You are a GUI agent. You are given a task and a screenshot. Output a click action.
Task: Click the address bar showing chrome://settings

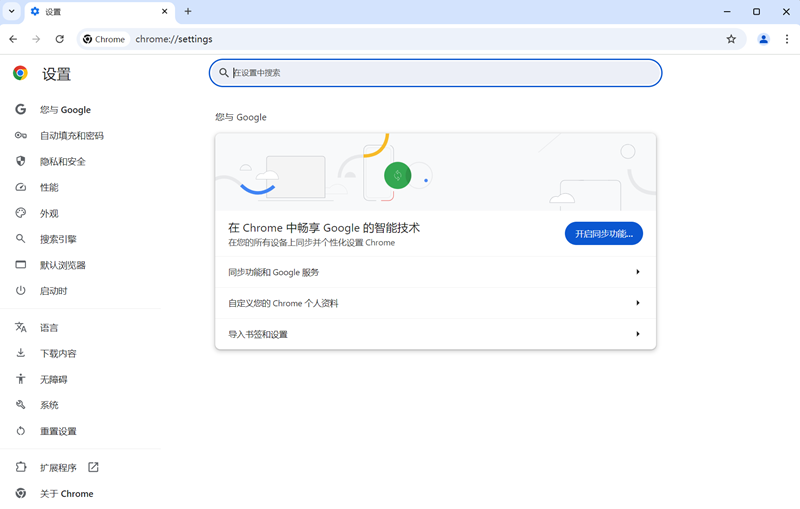coord(411,39)
